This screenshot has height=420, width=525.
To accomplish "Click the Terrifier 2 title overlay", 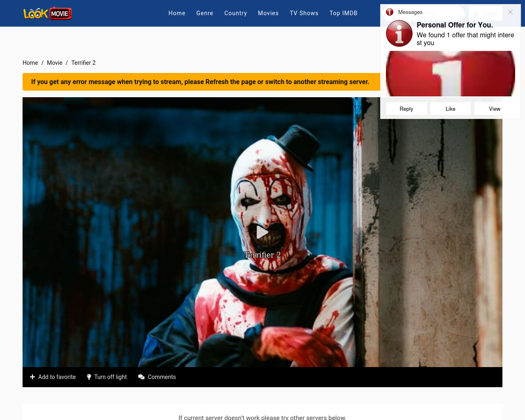I will [x=262, y=255].
